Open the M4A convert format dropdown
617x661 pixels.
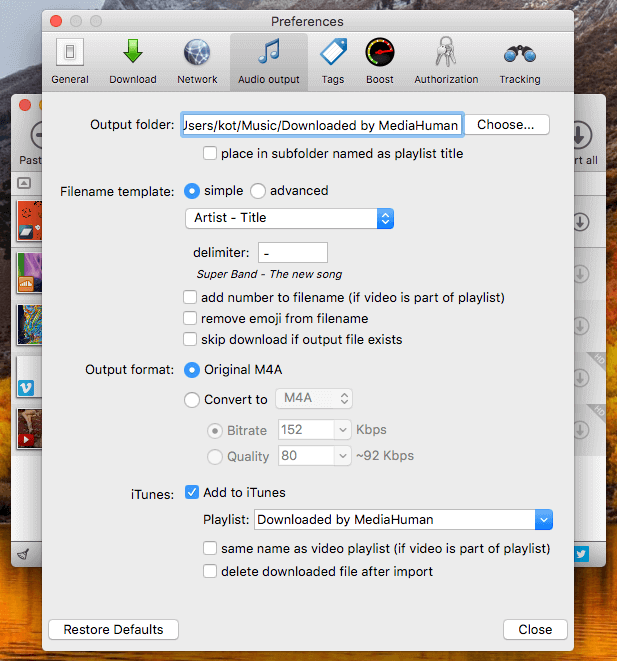(314, 398)
